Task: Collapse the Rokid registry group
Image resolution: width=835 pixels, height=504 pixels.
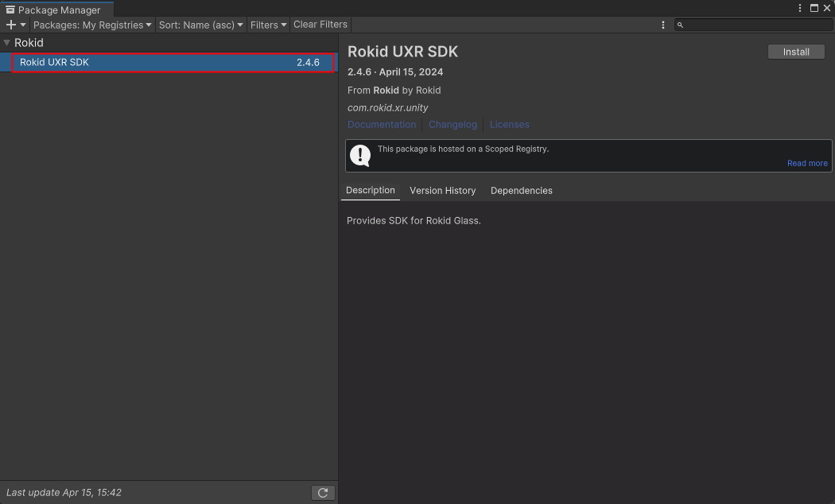Action: click(x=7, y=43)
